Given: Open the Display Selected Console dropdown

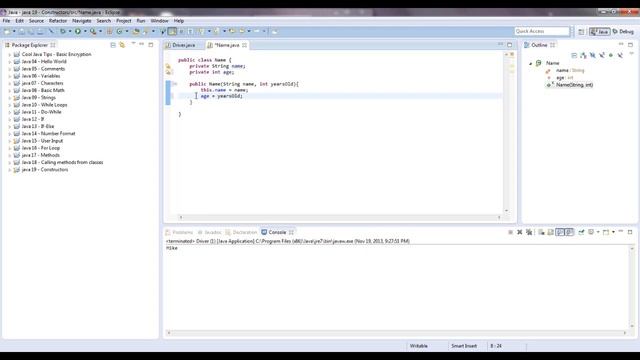Looking at the screenshot, I should click(598, 232).
